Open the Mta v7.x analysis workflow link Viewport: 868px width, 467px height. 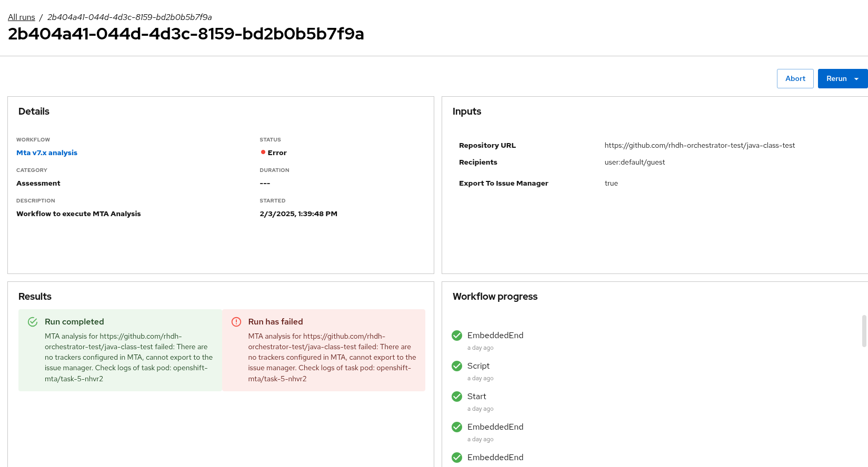[x=47, y=153]
